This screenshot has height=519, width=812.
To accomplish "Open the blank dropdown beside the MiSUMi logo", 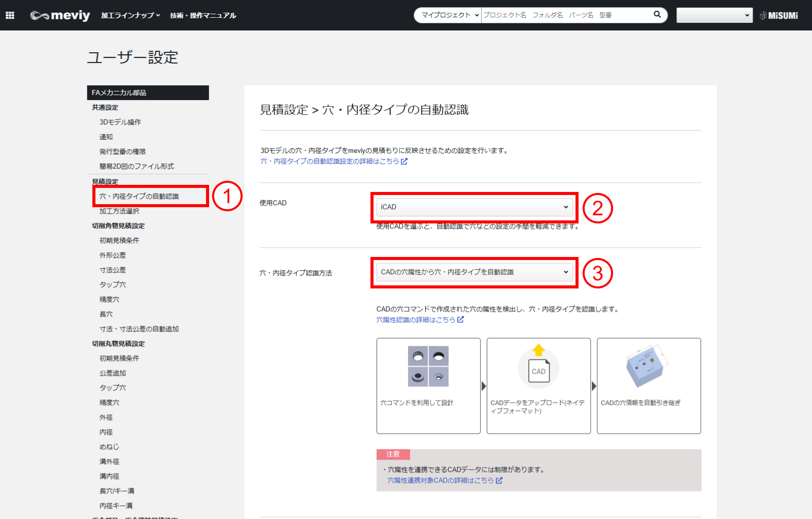I will tap(714, 15).
